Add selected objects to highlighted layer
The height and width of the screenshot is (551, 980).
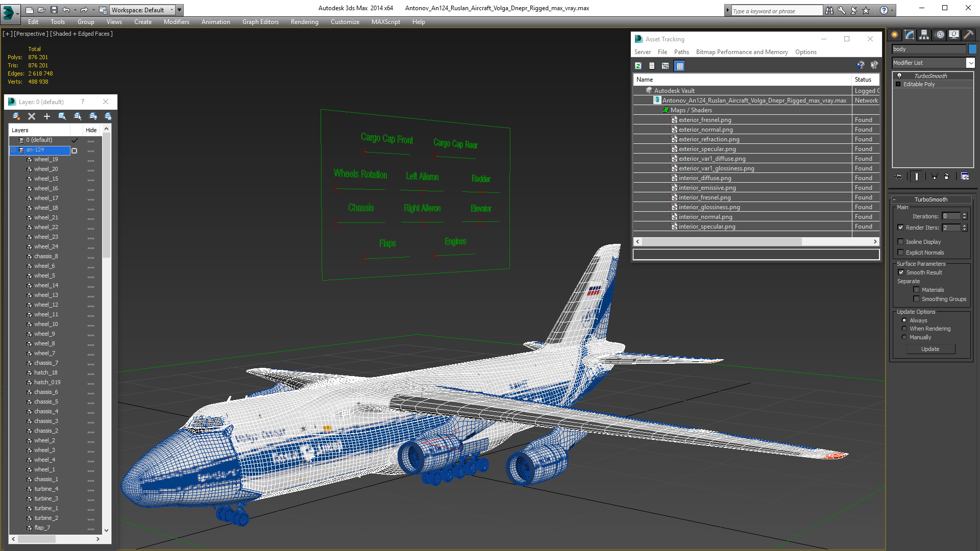(47, 116)
